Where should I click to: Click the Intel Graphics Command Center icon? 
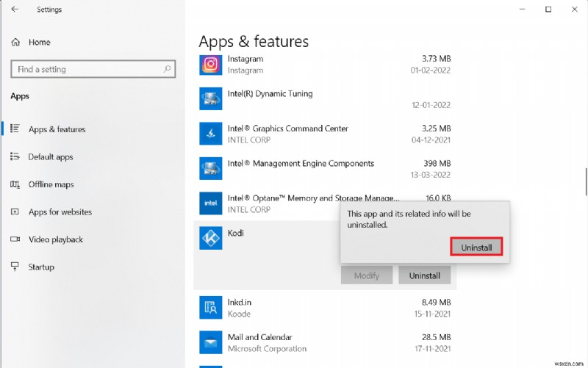coord(211,133)
